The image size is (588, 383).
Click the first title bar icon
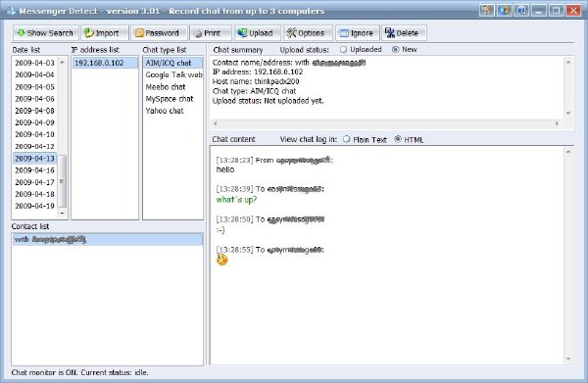(487, 10)
